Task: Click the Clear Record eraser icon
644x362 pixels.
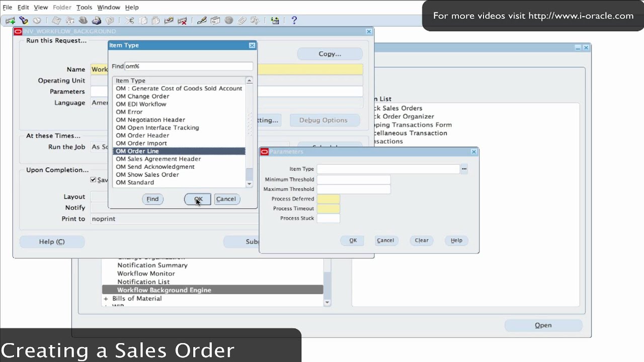Action: pyautogui.click(x=169, y=21)
